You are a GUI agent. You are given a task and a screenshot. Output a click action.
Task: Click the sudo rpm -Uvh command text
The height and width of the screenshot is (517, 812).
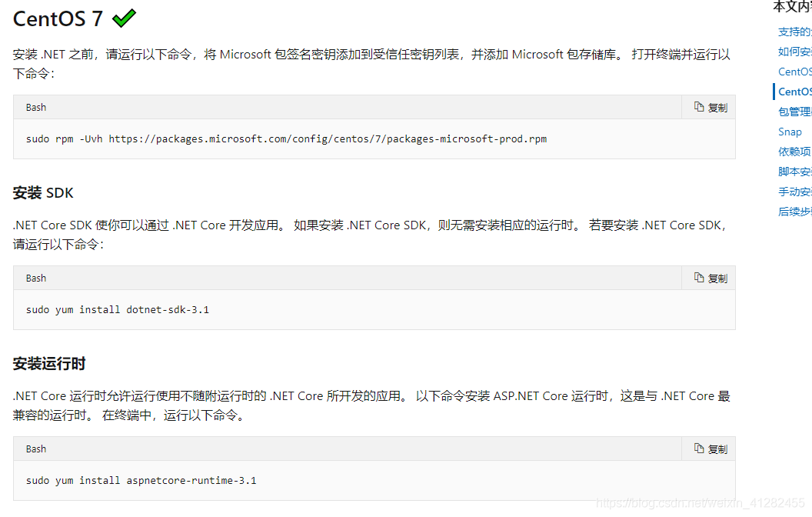tap(286, 138)
